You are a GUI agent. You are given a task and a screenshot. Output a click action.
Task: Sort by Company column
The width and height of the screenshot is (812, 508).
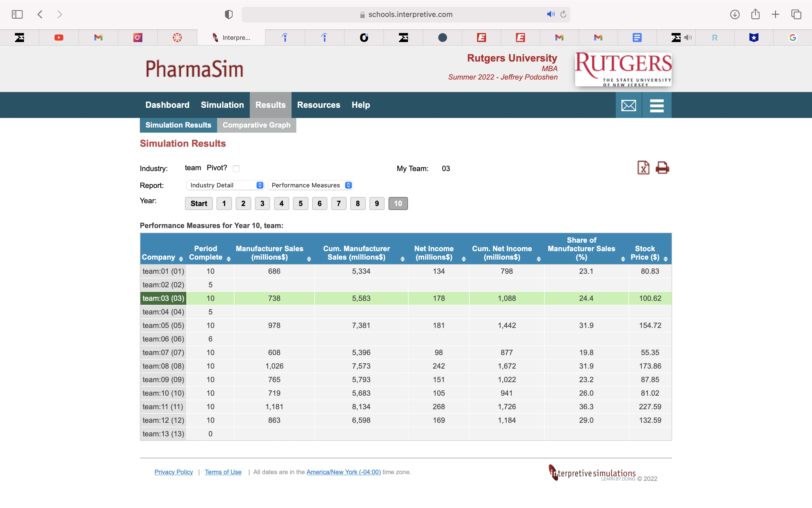(x=181, y=259)
